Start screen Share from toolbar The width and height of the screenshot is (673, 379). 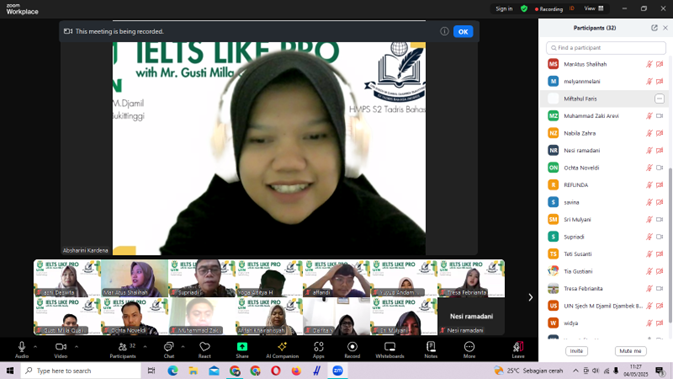click(242, 349)
